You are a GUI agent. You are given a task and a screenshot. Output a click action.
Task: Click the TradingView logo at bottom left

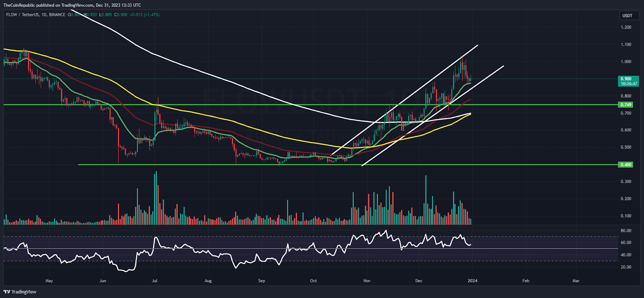[x=20, y=292]
